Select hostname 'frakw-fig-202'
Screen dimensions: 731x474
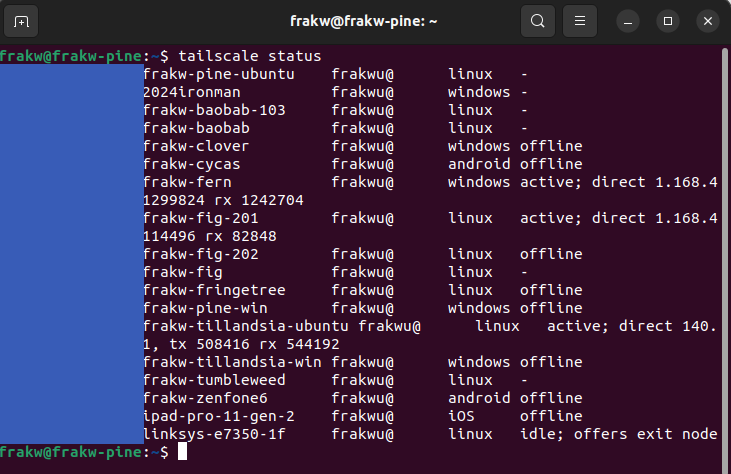pos(200,254)
